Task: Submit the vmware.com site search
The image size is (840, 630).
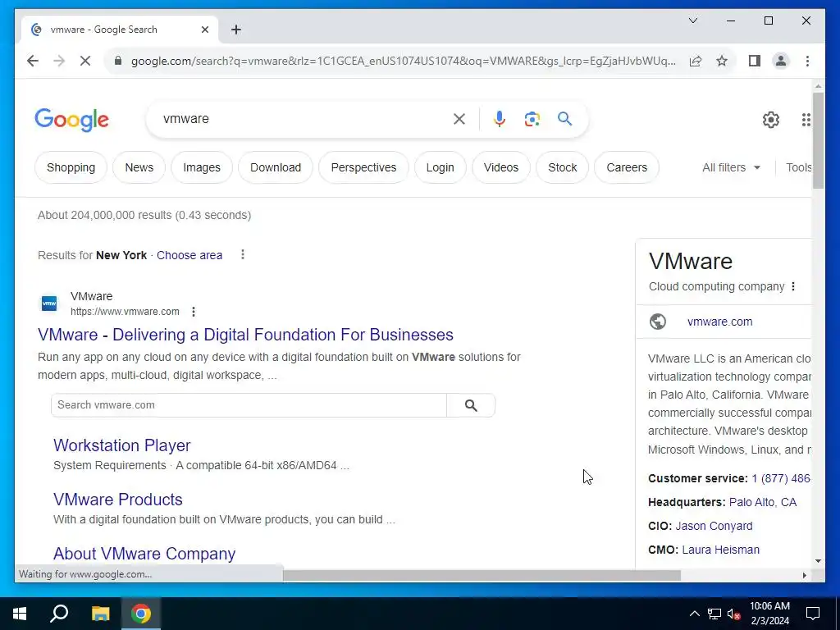Action: tap(471, 405)
